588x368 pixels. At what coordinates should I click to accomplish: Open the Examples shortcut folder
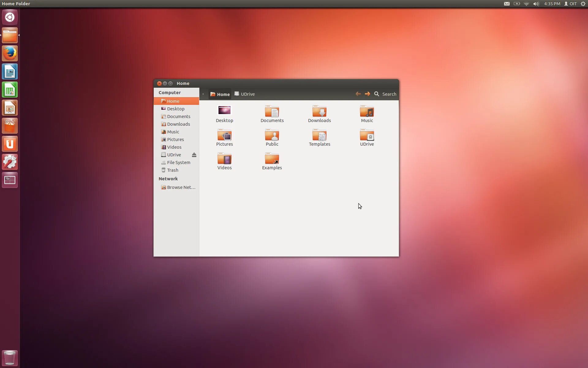[x=272, y=159]
